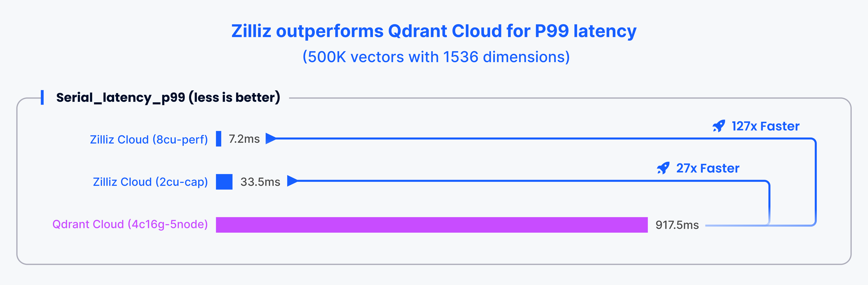Viewport: 868px width, 285px height.
Task: Click the Serial_latency_p99 section heading
Action: pos(168,97)
